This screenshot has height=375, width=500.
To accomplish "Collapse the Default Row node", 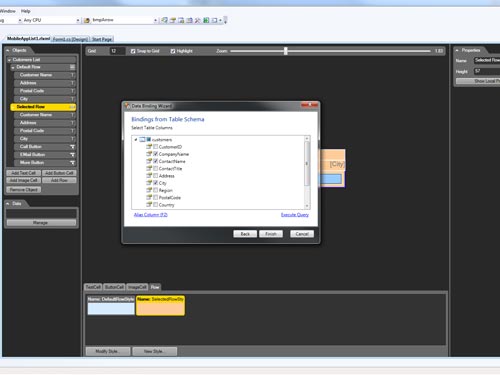I will (13, 67).
